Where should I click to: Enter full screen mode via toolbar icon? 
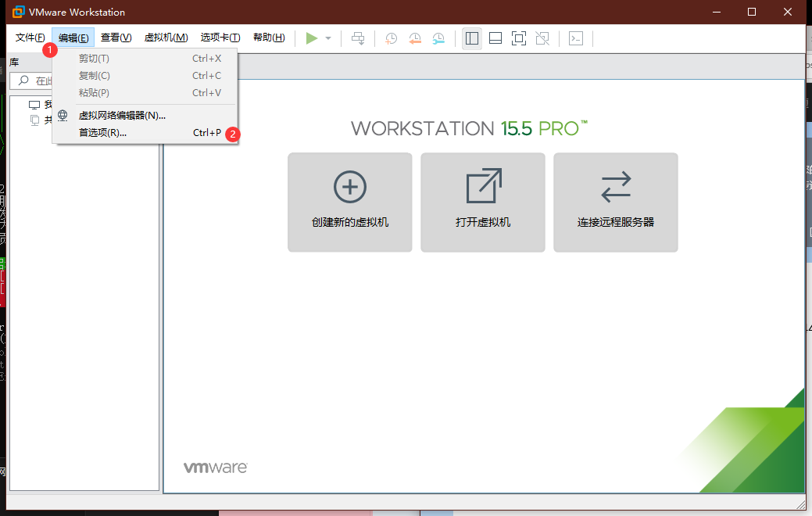point(519,38)
